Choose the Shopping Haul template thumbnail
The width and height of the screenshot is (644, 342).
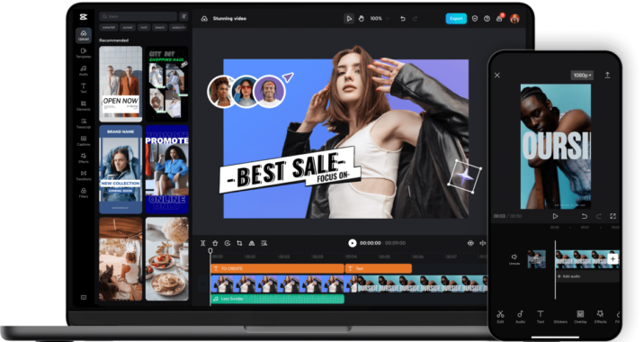[166, 84]
